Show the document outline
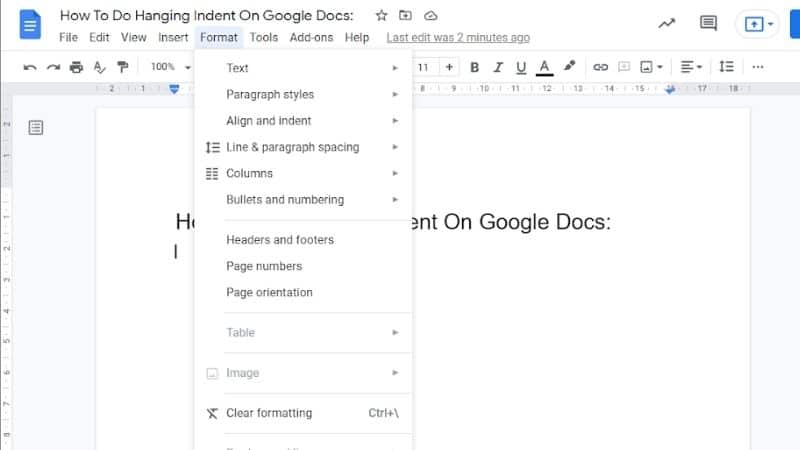Image resolution: width=800 pixels, height=450 pixels. [36, 128]
